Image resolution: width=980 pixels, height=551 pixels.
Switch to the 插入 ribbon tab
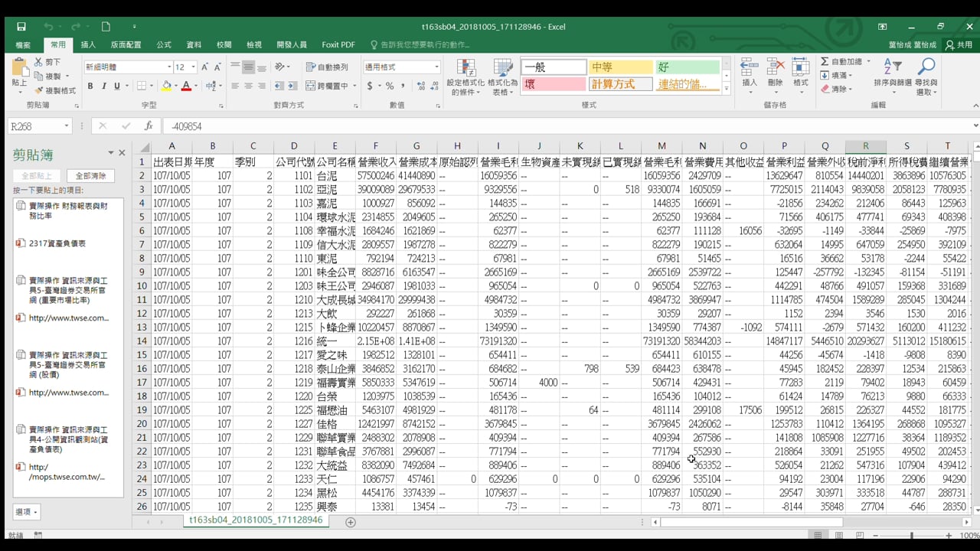pyautogui.click(x=87, y=44)
